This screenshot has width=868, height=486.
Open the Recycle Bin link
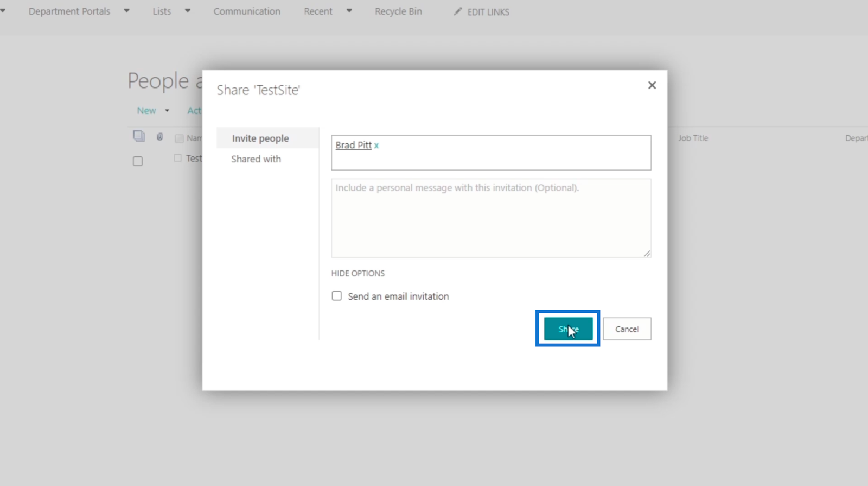(x=398, y=11)
